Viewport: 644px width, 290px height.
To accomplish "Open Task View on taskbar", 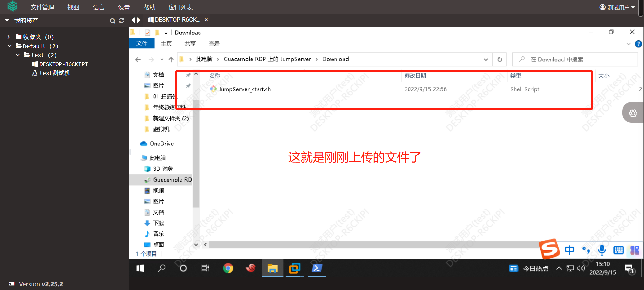I will click(x=205, y=268).
